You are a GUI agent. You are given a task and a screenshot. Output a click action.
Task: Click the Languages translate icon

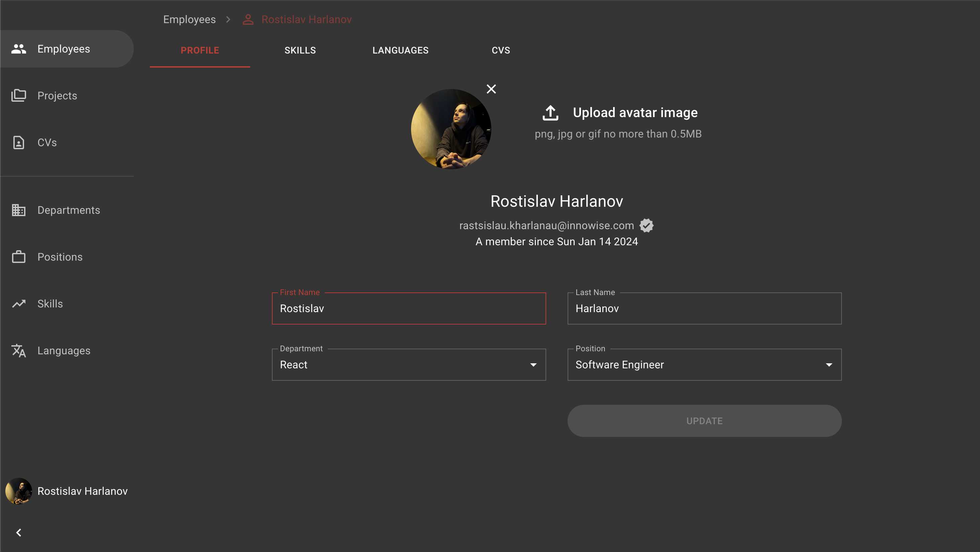(x=18, y=350)
